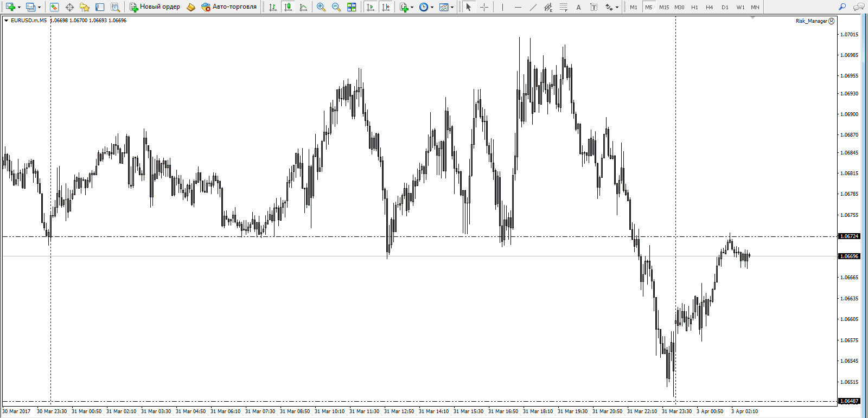The height and width of the screenshot is (418, 868).
Task: Open the chart Templates icon
Action: 444,7
